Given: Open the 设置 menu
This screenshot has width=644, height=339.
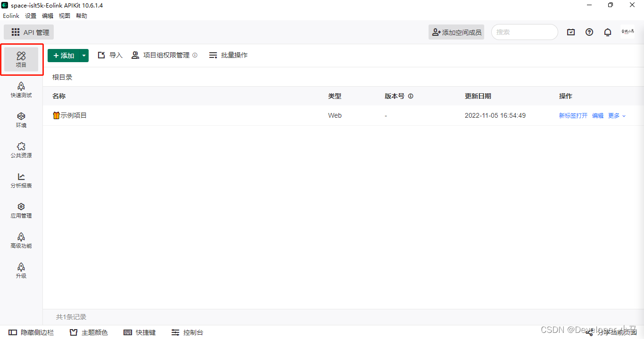Looking at the screenshot, I should (x=31, y=16).
